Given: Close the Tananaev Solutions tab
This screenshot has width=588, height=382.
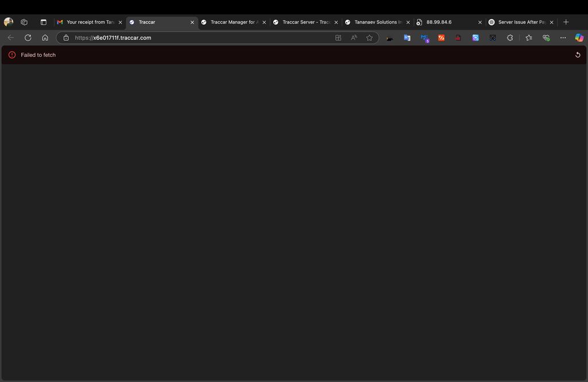Looking at the screenshot, I should [x=408, y=22].
